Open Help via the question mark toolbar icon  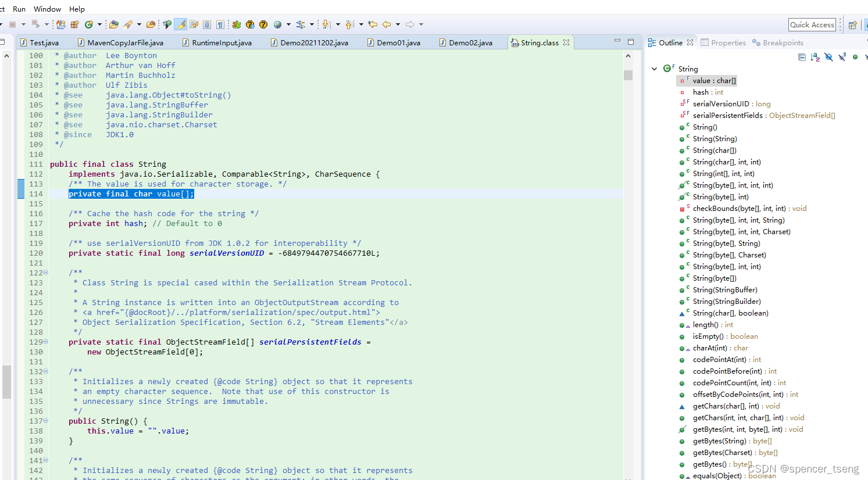click(x=263, y=24)
